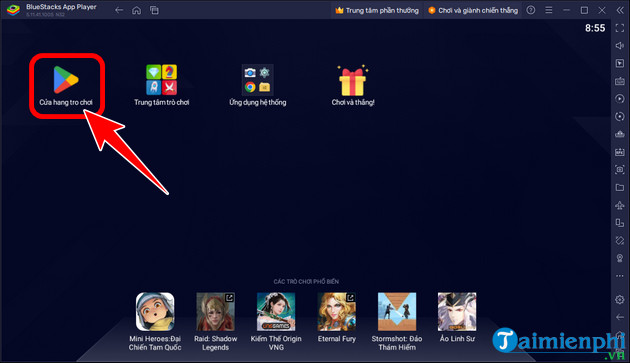
Task: Click the sync rotating circle icon
Action: [x=620, y=117]
